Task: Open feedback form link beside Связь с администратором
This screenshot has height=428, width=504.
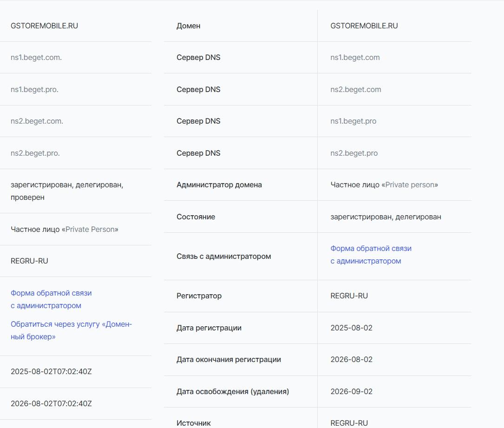Action: tap(371, 255)
